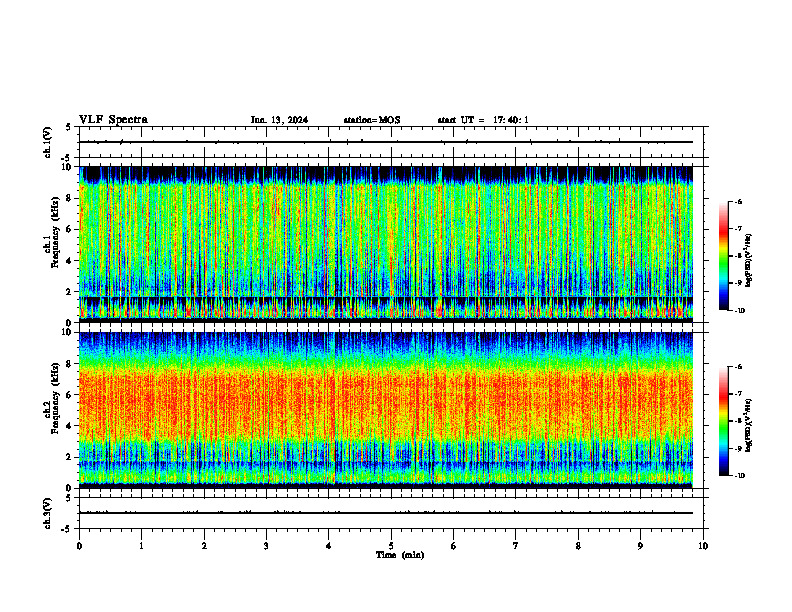Click time axis tick label "1"
792x612 pixels.
tap(141, 546)
